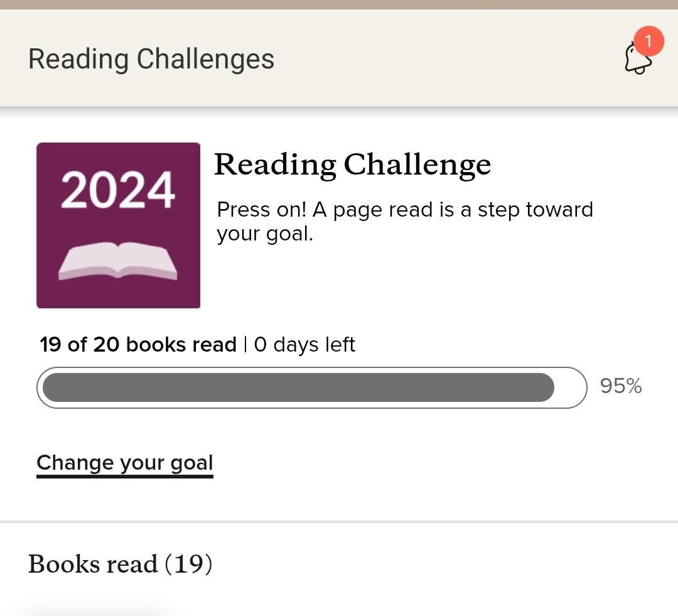Click the unfilled end of the progress bar

pyautogui.click(x=570, y=387)
